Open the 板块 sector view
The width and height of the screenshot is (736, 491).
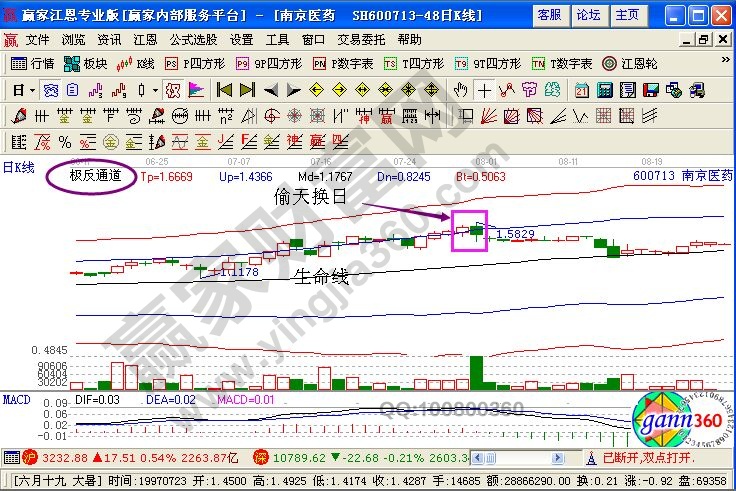(85, 63)
